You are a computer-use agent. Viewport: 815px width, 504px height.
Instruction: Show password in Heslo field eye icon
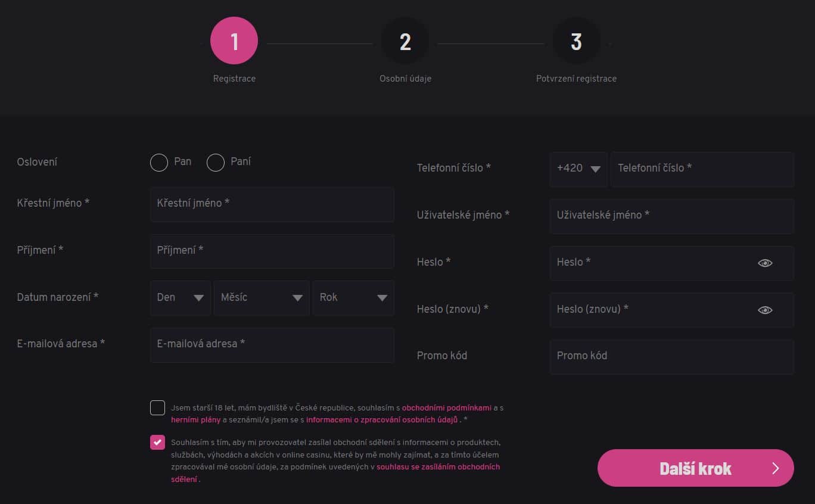pos(765,263)
